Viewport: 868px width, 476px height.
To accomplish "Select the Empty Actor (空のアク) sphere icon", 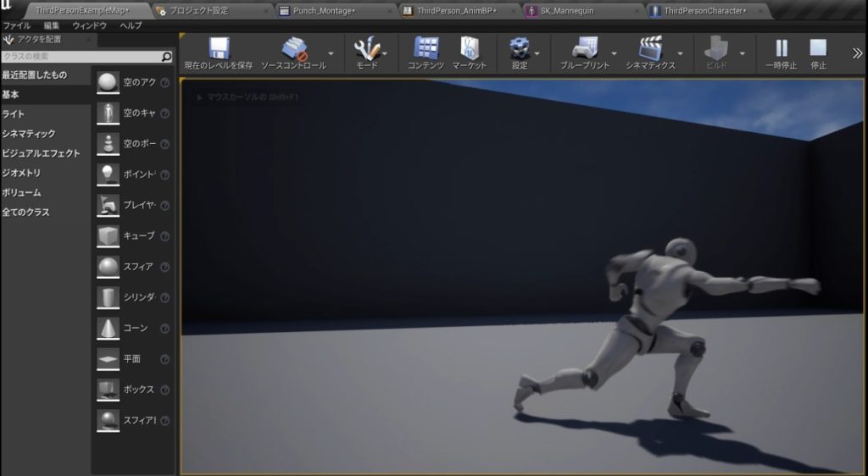I will point(108,82).
